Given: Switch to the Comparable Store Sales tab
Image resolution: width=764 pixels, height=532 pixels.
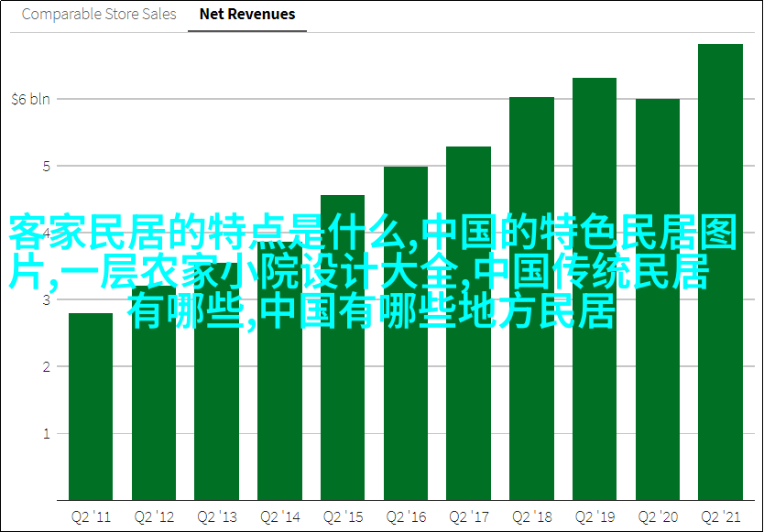Looking at the screenshot, I should coord(99,14).
